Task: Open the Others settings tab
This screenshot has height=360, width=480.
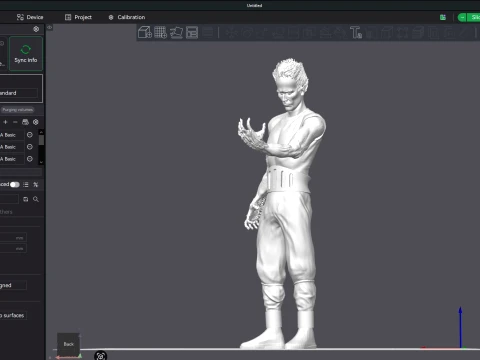Action: tap(6, 212)
